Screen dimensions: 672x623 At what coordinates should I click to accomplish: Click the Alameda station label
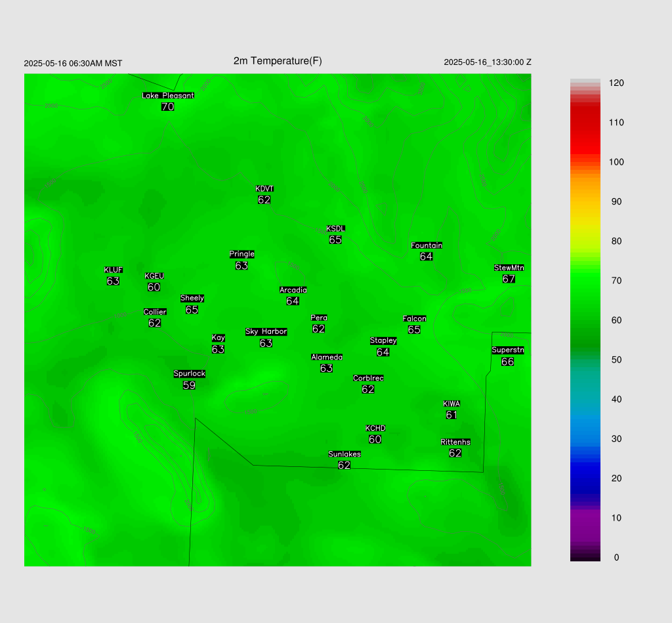(x=327, y=357)
